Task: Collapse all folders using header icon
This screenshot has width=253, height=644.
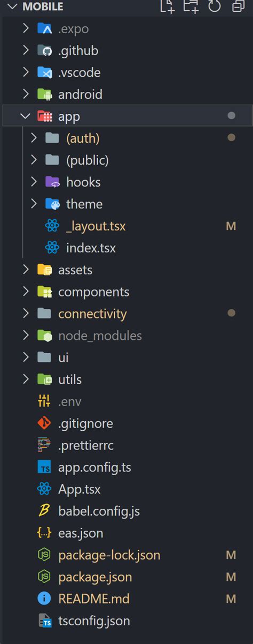Action: click(x=239, y=6)
